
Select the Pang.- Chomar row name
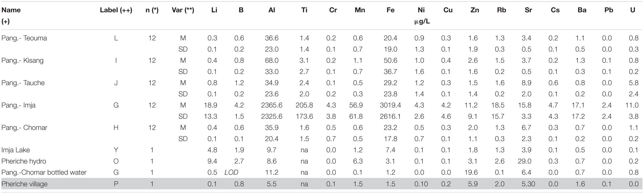tap(24, 127)
